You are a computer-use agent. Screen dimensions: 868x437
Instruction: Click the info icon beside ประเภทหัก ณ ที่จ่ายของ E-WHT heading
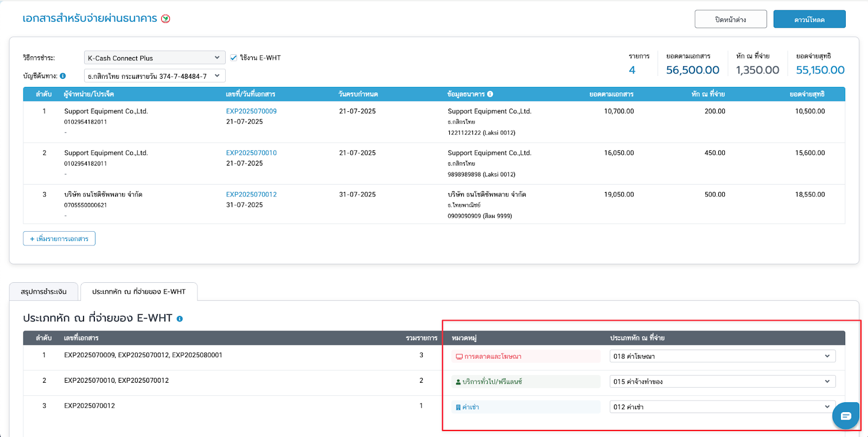(180, 319)
